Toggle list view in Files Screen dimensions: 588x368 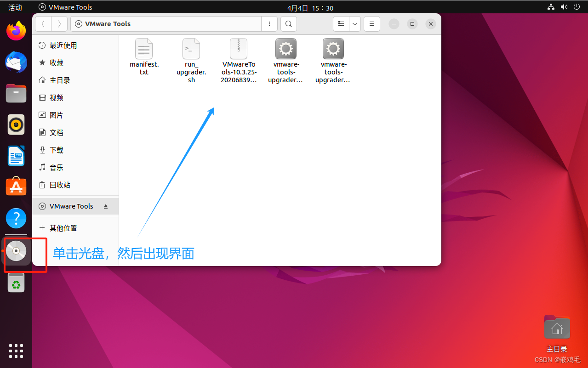pyautogui.click(x=341, y=24)
